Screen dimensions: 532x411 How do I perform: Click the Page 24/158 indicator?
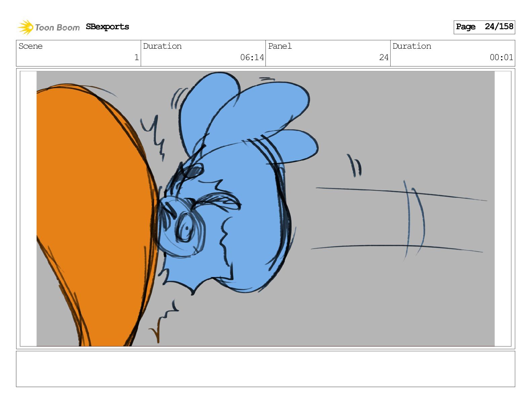click(x=484, y=27)
